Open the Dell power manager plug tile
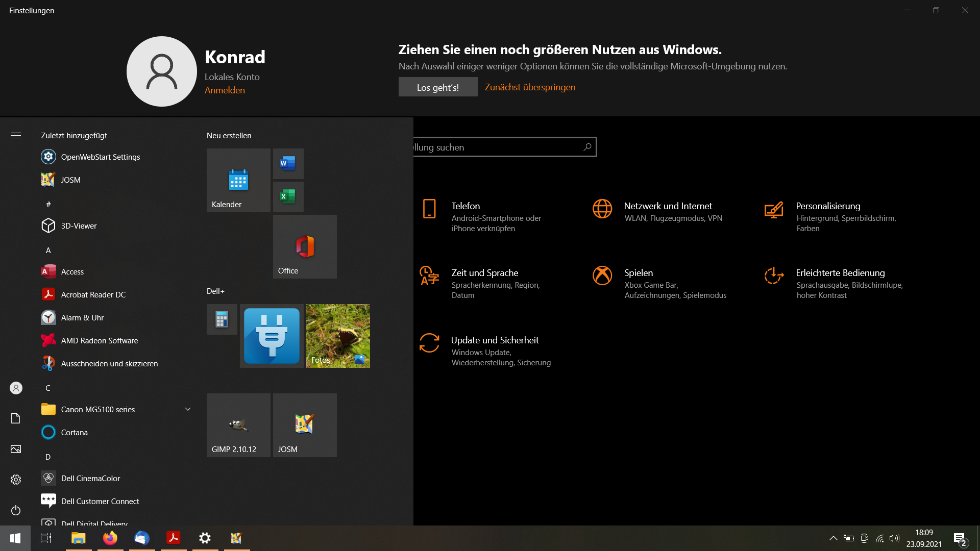The image size is (980, 551). [272, 336]
